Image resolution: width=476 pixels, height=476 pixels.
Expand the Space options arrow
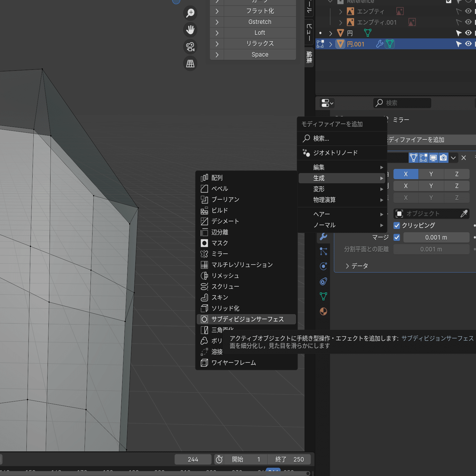coord(217,55)
